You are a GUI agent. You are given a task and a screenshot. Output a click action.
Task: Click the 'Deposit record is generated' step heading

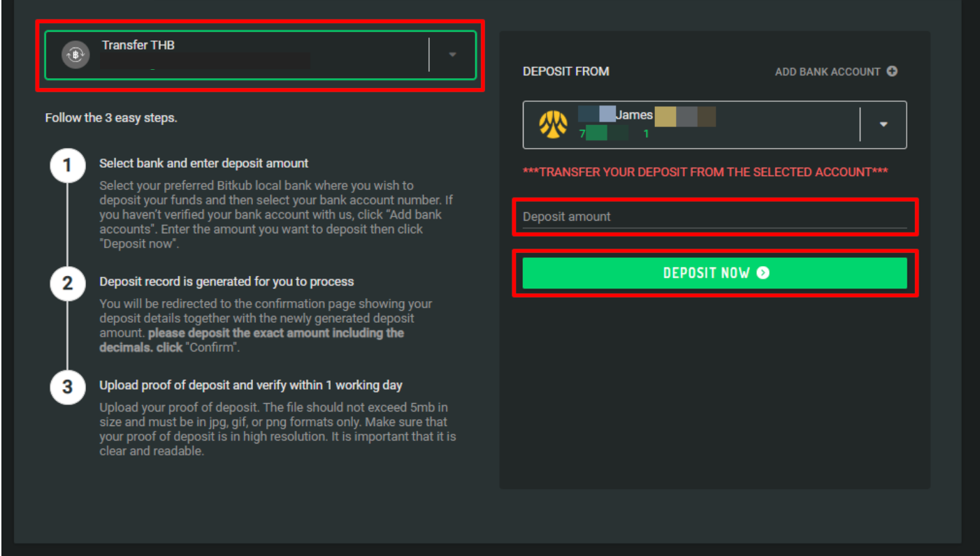pos(226,281)
